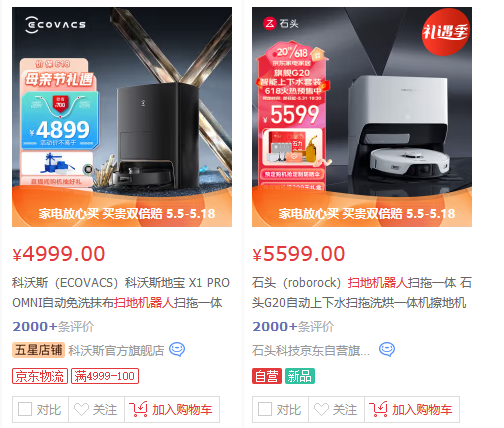Click the cart icon for the roborock G20
Image resolution: width=504 pixels, height=428 pixels.
point(378,409)
